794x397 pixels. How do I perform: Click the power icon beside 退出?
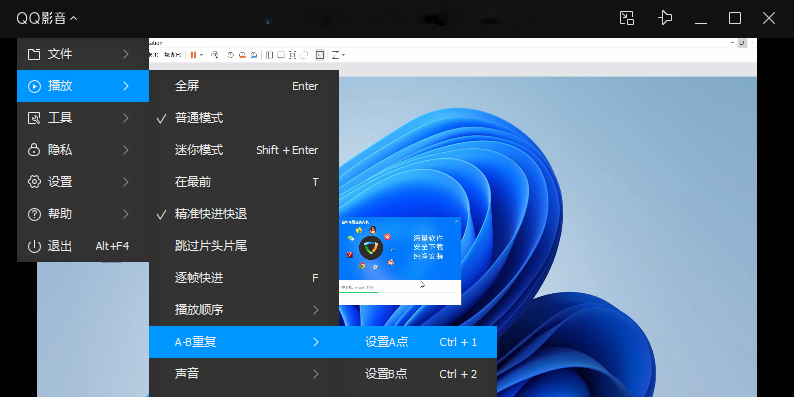34,246
